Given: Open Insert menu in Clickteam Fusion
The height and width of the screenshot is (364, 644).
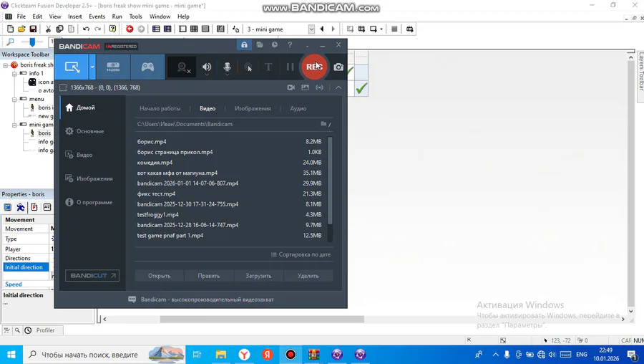Looking at the screenshot, I should [x=74, y=16].
